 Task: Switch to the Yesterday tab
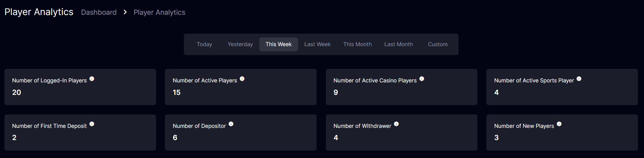240,44
